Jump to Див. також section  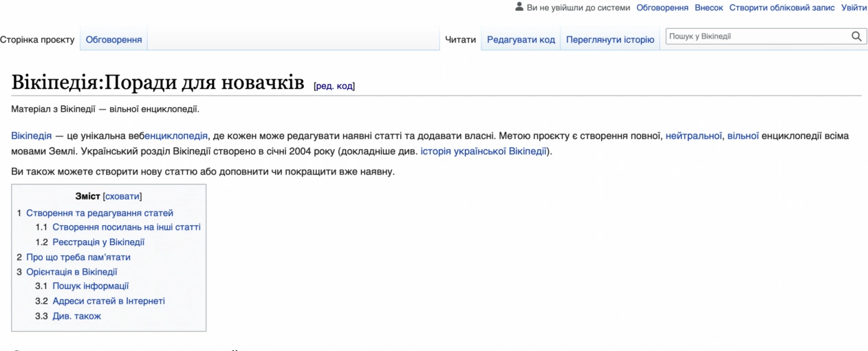coord(76,317)
